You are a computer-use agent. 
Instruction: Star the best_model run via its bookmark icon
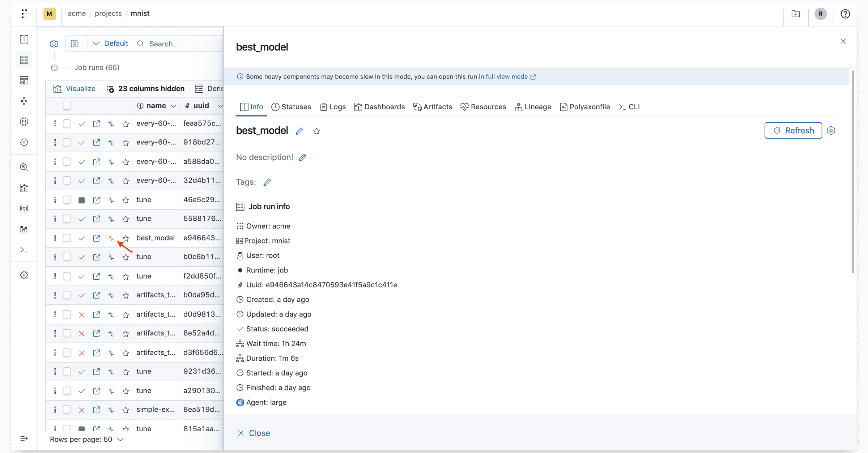click(x=125, y=239)
